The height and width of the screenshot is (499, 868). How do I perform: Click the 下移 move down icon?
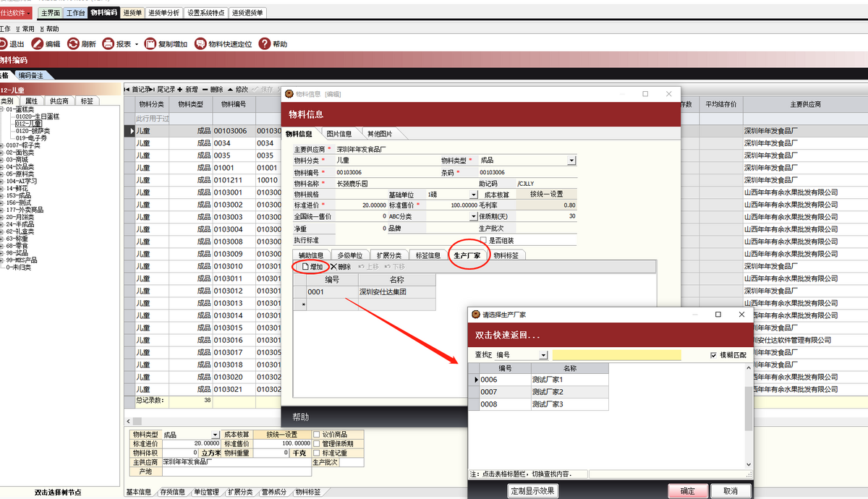[388, 267]
